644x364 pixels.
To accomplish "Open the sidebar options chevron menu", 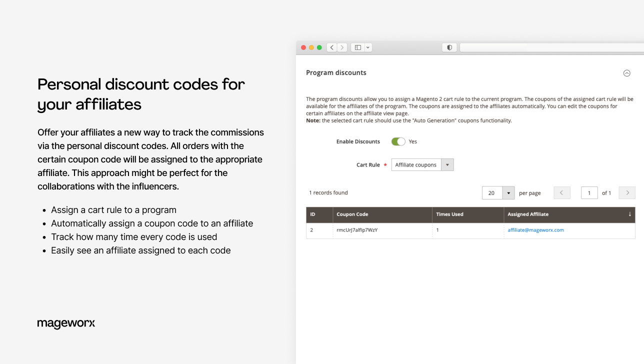I will (x=368, y=47).
